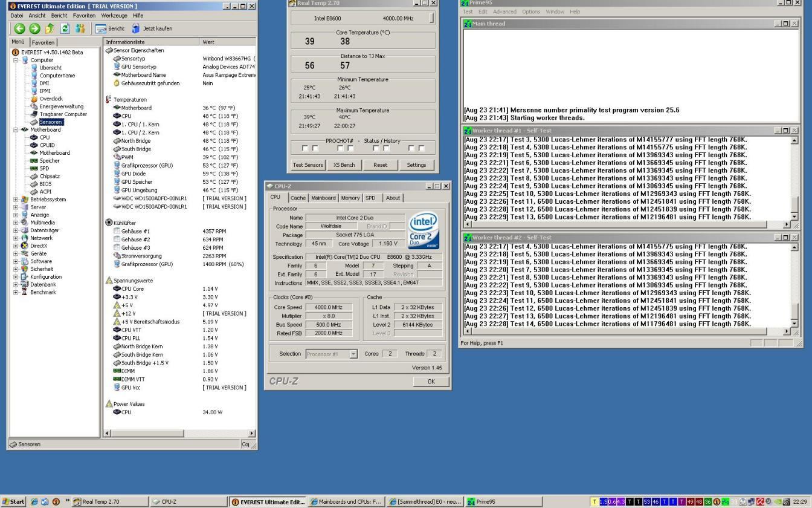Toggle the seventh PROCHOT# history checkbox

[x=411, y=148]
